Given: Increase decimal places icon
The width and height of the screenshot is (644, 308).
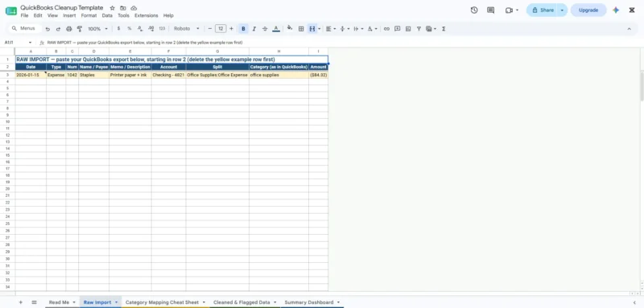Looking at the screenshot, I should 151,29.
